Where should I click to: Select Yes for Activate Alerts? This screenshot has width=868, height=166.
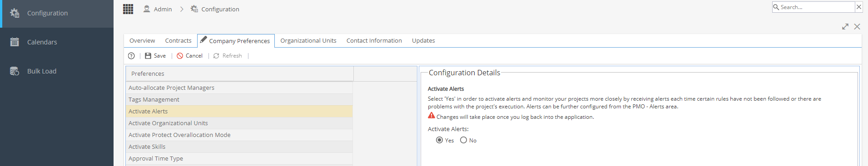pyautogui.click(x=439, y=140)
